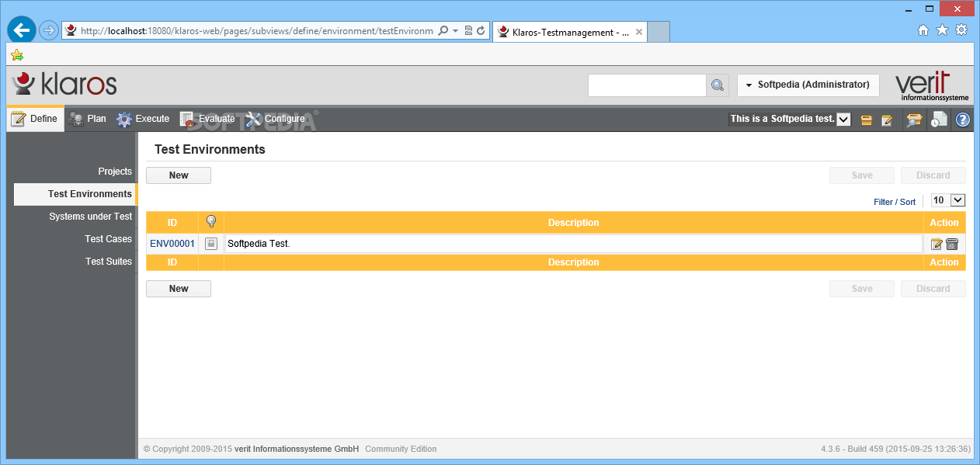Click the top Action column header
Image resolution: width=980 pixels, height=465 pixels.
[x=944, y=223]
